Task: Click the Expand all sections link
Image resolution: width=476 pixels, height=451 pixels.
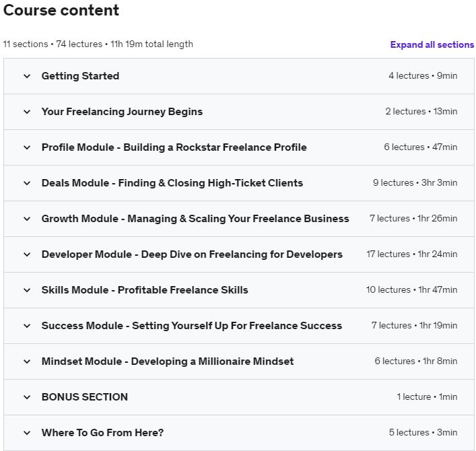Action: 432,44
